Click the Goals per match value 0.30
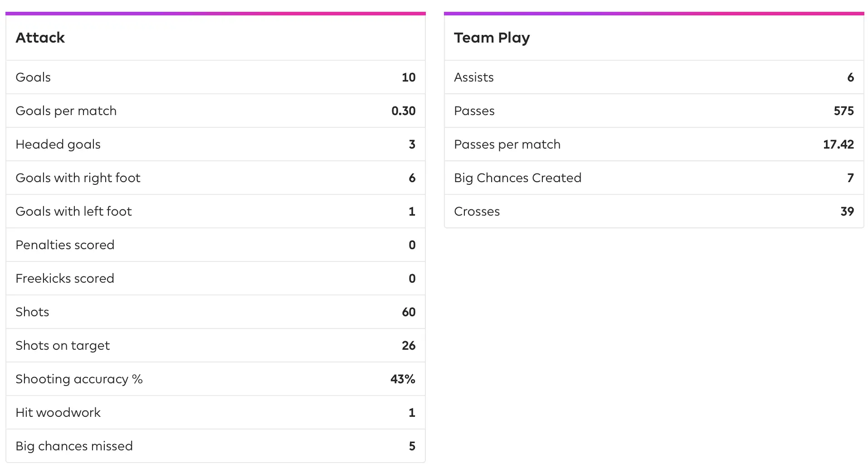 pos(403,111)
